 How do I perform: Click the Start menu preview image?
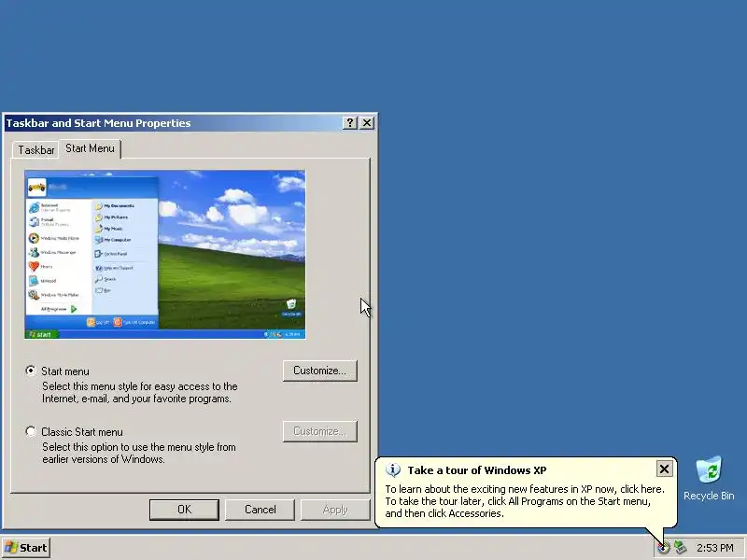point(165,254)
